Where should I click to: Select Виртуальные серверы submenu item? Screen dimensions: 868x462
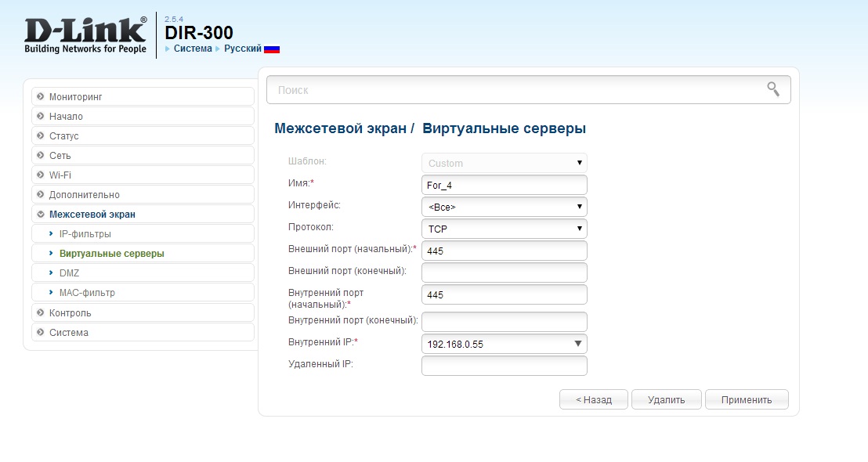point(143,254)
